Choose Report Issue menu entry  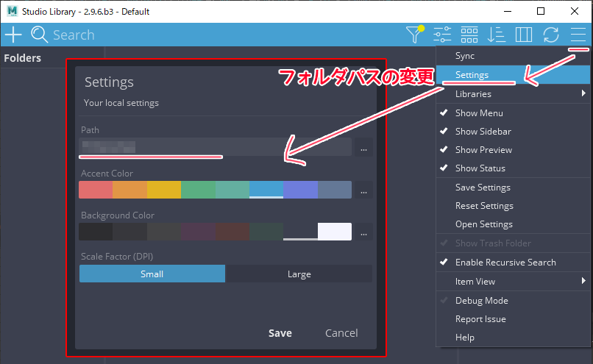pos(480,319)
